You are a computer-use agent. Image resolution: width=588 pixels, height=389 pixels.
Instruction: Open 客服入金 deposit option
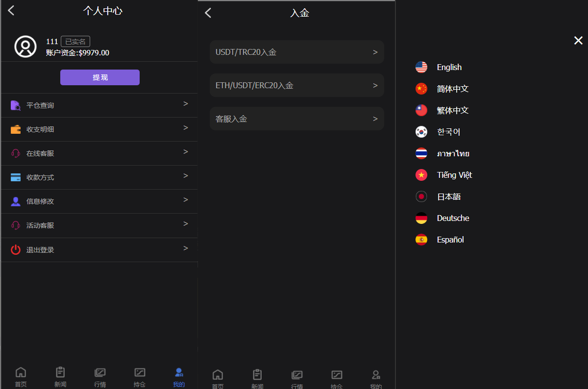pyautogui.click(x=296, y=119)
